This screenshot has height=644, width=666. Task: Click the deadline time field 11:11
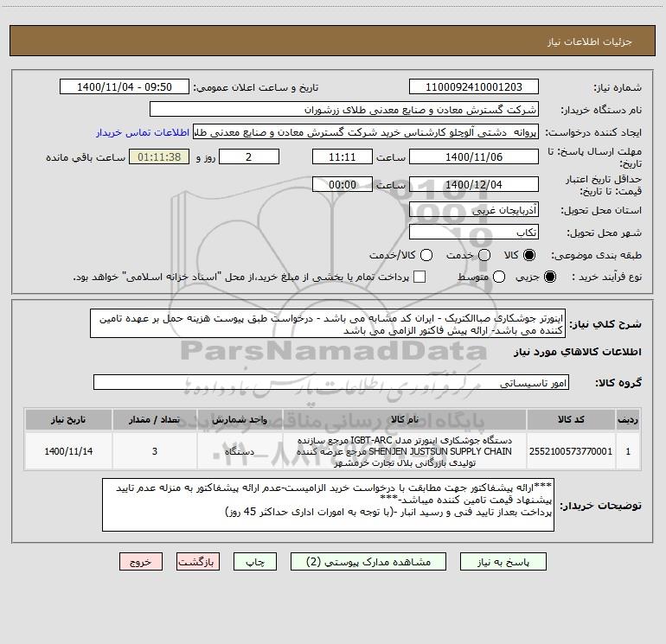(343, 156)
